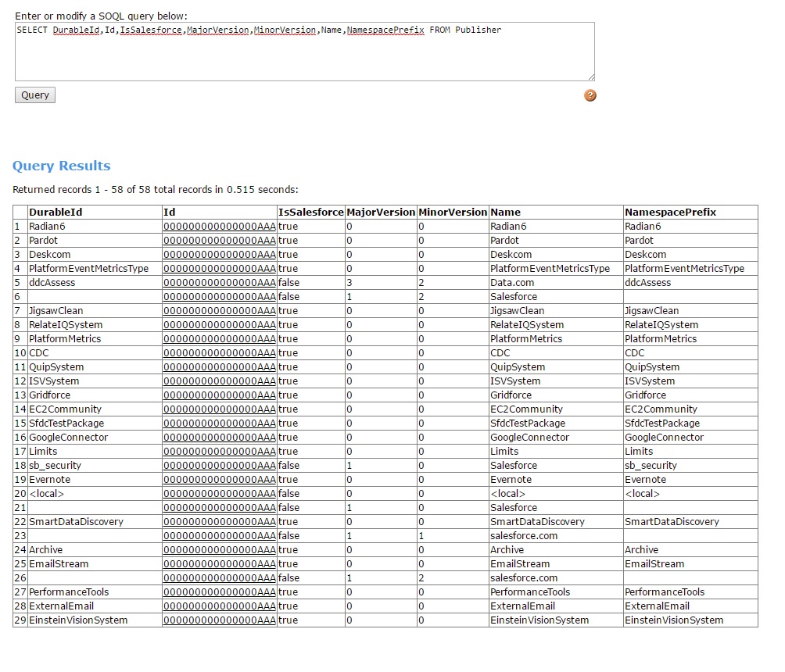Image resolution: width=785 pixels, height=672 pixels.
Task: Click the orange help question mark icon
Action: 590,95
